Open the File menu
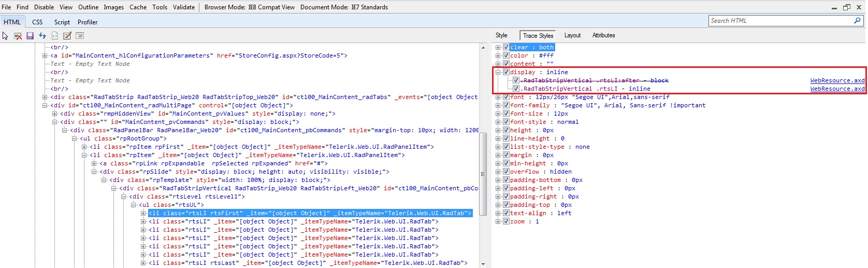 [x=6, y=7]
